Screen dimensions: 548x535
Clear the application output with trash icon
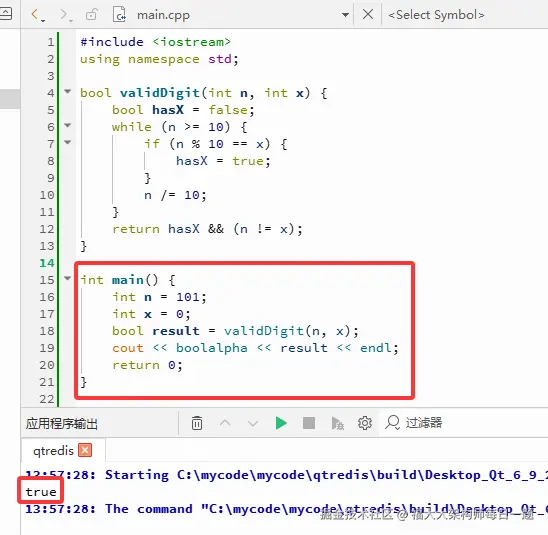coord(197,423)
